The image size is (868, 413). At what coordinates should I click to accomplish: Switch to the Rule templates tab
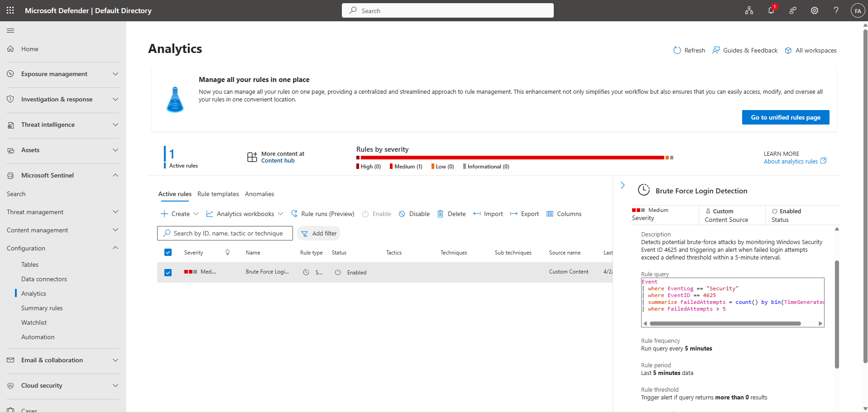coord(218,194)
